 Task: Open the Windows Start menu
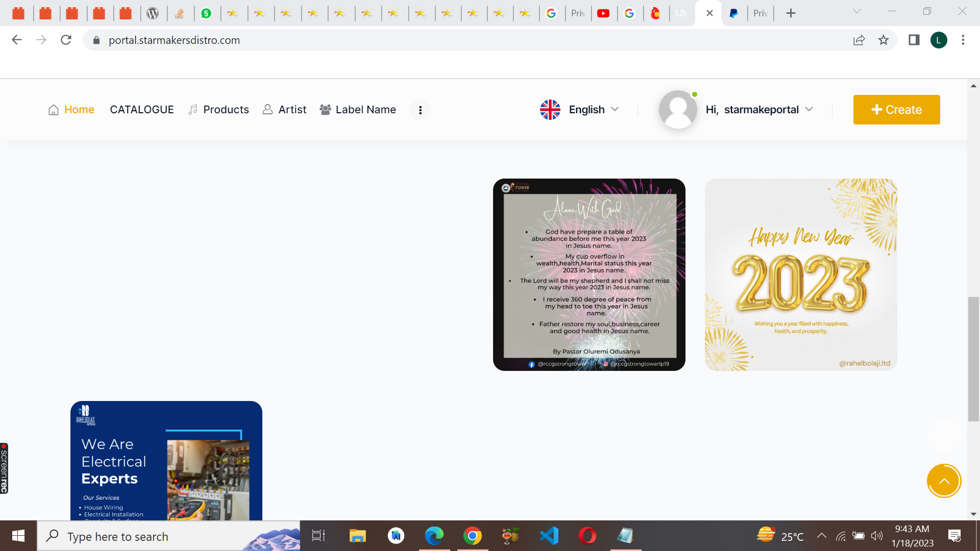click(x=18, y=536)
